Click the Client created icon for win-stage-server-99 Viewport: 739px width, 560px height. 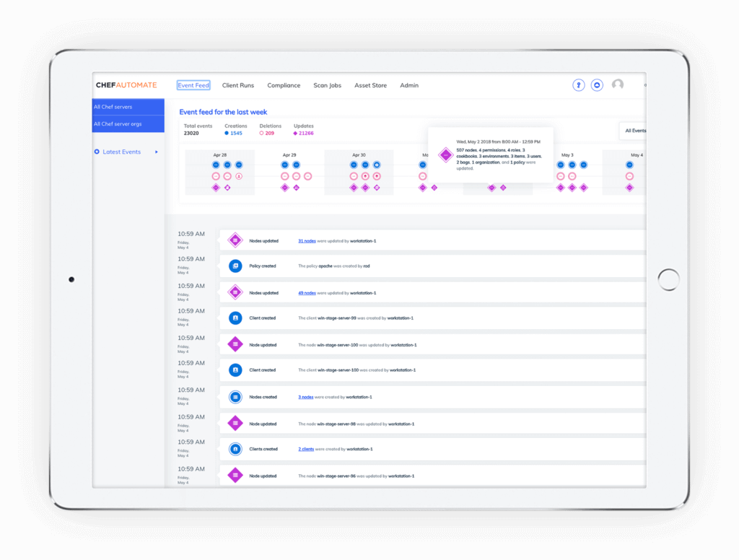click(235, 318)
